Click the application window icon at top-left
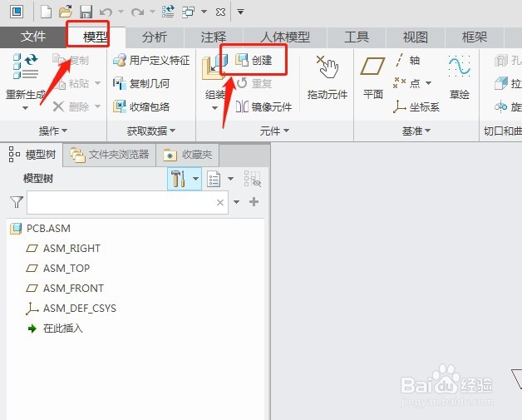This screenshot has height=420, width=522. [x=17, y=12]
